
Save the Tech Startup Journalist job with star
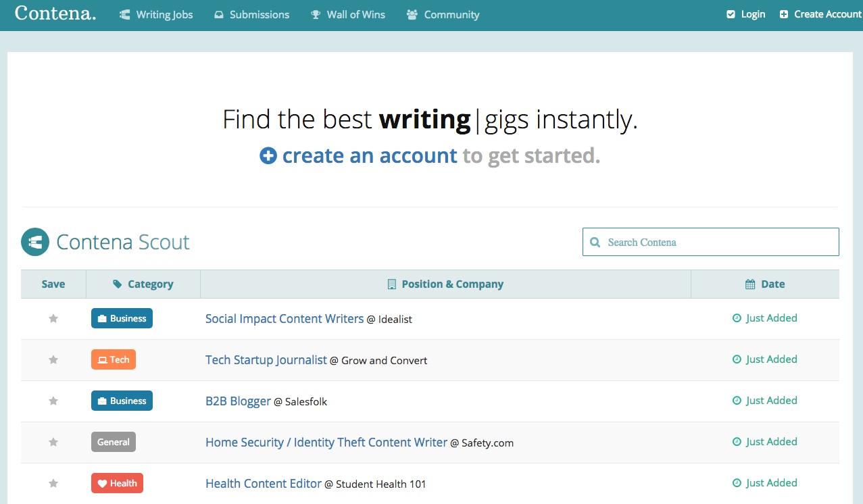coord(53,360)
